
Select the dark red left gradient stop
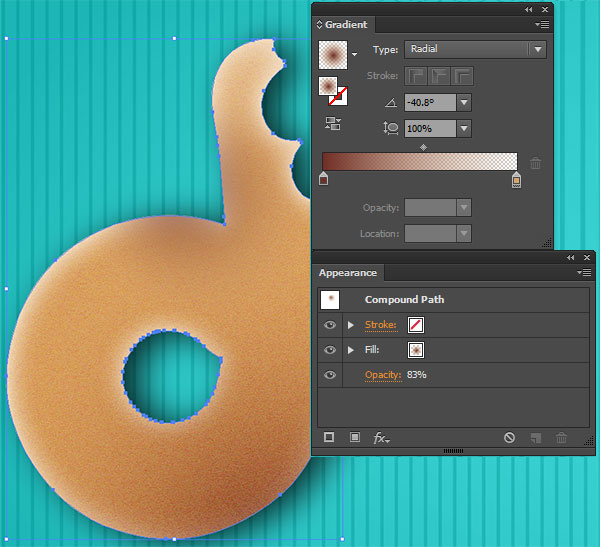click(323, 179)
